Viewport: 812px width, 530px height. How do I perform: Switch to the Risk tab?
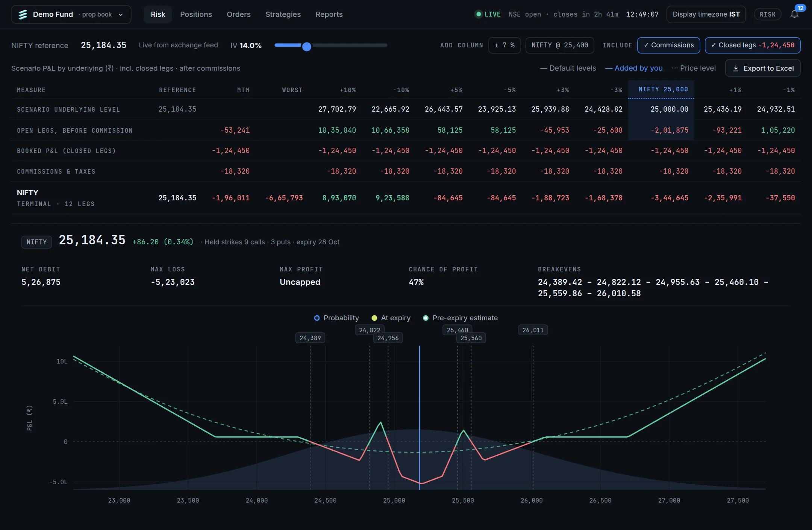(x=158, y=14)
